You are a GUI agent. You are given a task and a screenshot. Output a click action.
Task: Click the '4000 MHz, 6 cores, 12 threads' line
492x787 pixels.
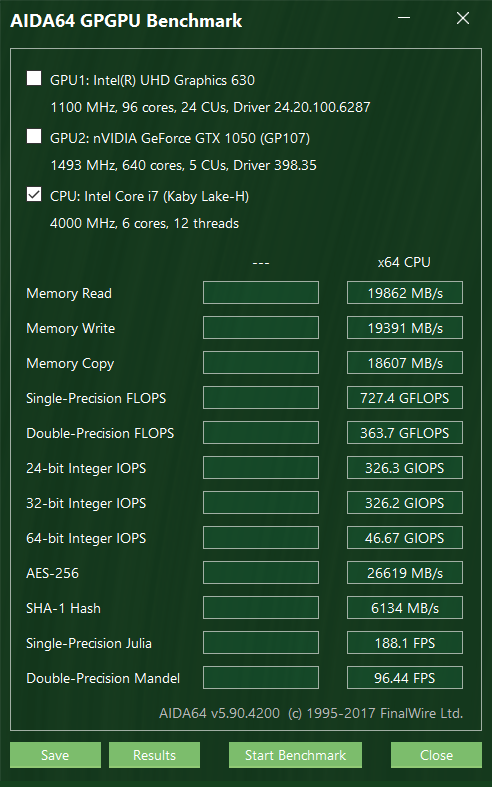point(145,223)
